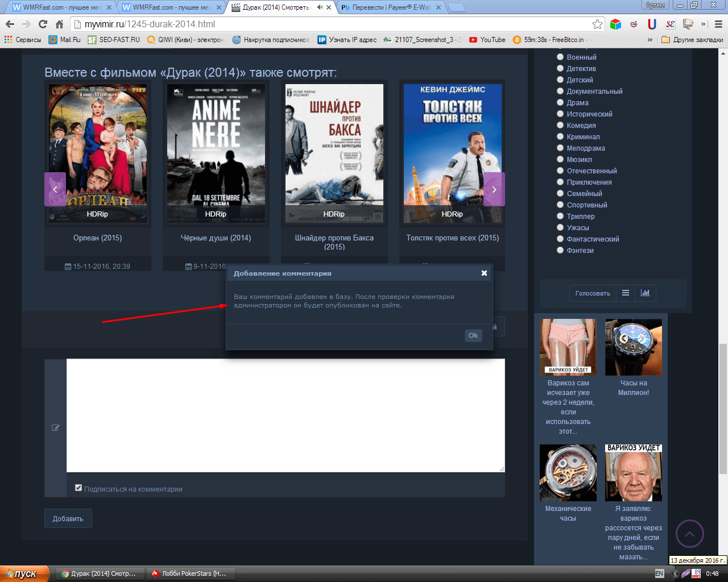Click the browser Back arrow
This screenshot has height=582, width=728.
coord(10,24)
